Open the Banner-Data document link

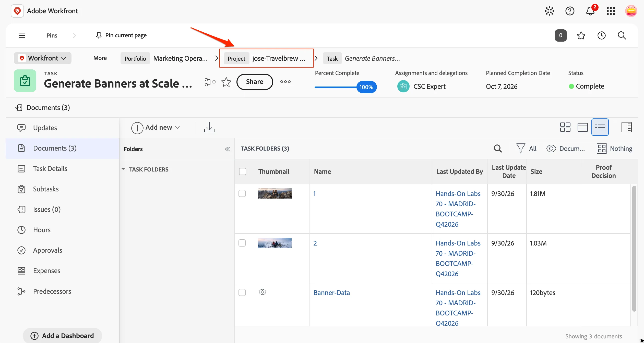pos(331,292)
